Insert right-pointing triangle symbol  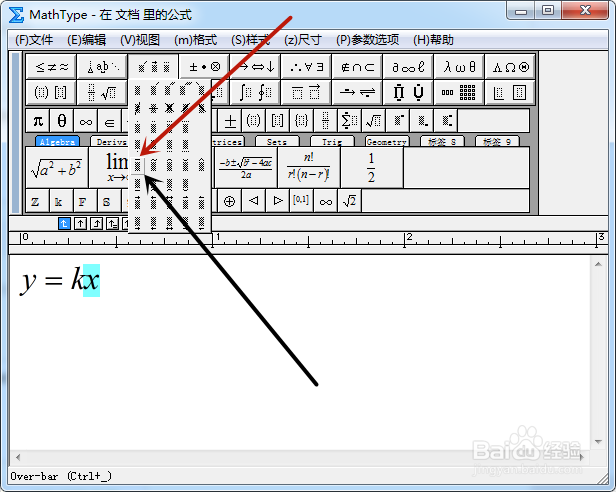click(x=277, y=202)
